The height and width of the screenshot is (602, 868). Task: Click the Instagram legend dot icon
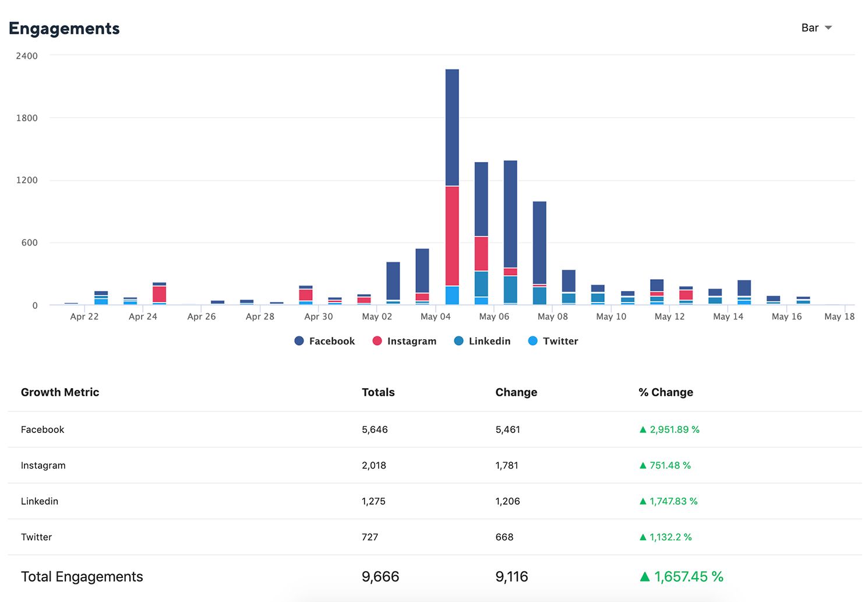coord(377,341)
